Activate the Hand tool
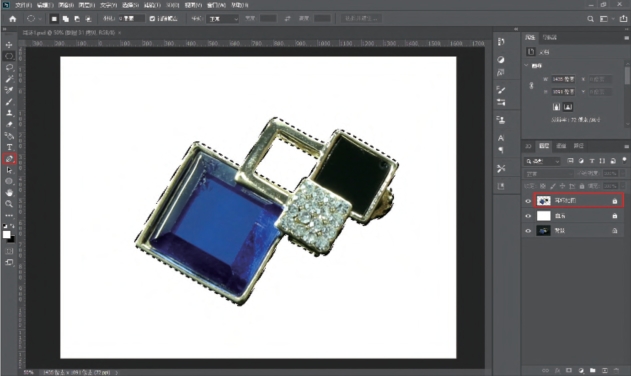Screen dimensions: 631x376 (9, 193)
